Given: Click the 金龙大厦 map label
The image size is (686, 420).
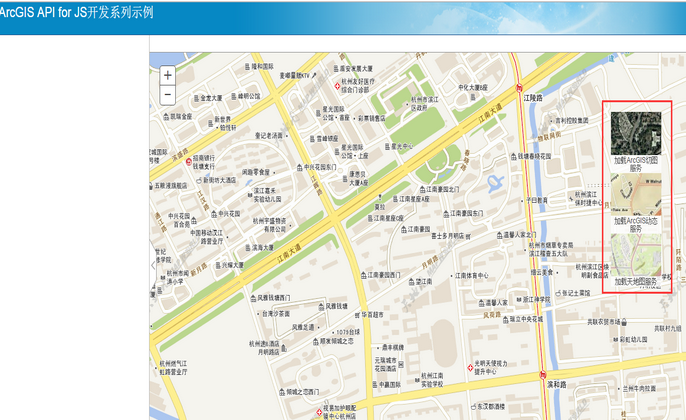Looking at the screenshot, I should coord(211,98).
